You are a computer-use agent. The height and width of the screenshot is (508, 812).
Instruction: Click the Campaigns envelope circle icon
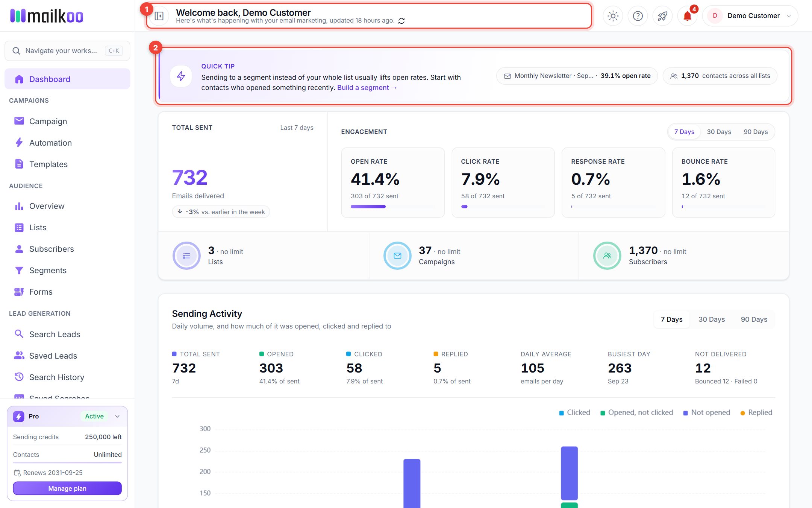click(397, 256)
